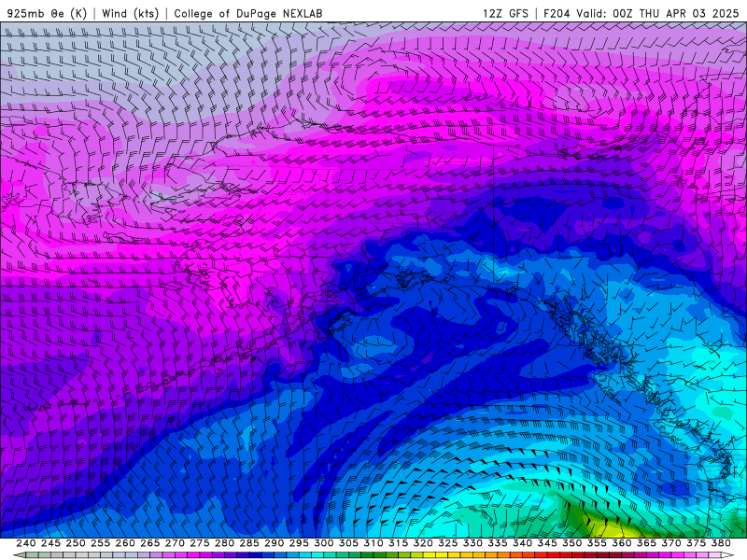Click the 325 color scale value
Viewport: 747px width, 560px height.
(448, 543)
